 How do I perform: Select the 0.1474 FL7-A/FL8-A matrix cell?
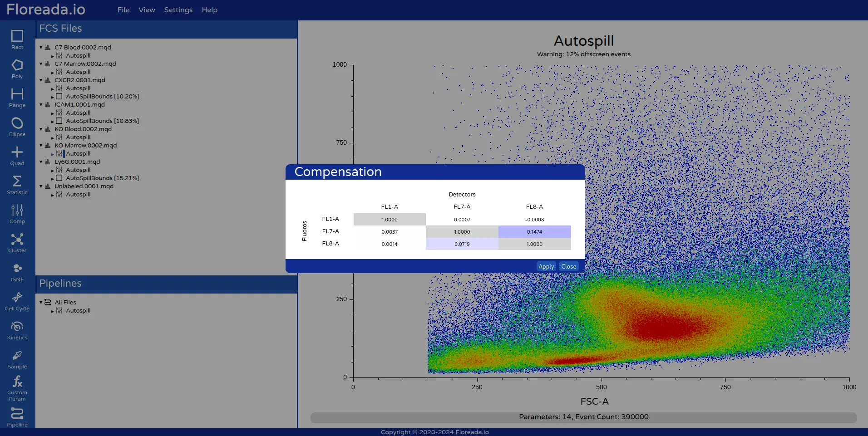pos(534,232)
